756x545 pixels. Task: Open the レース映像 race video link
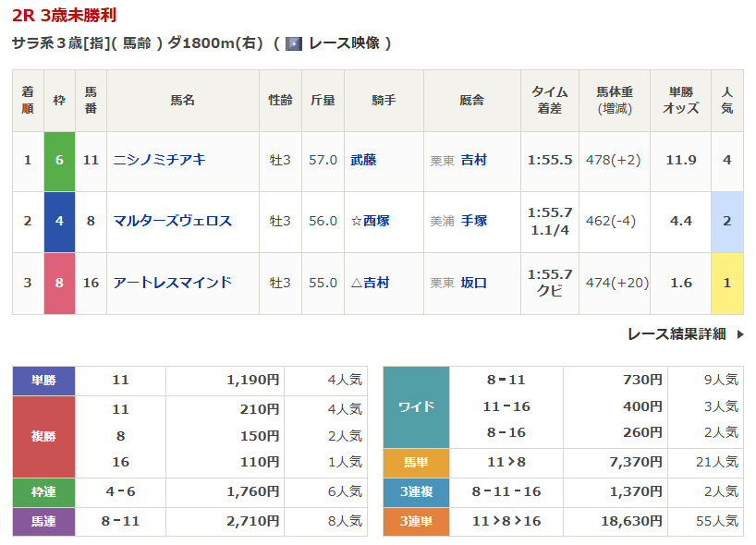pyautogui.click(x=343, y=43)
